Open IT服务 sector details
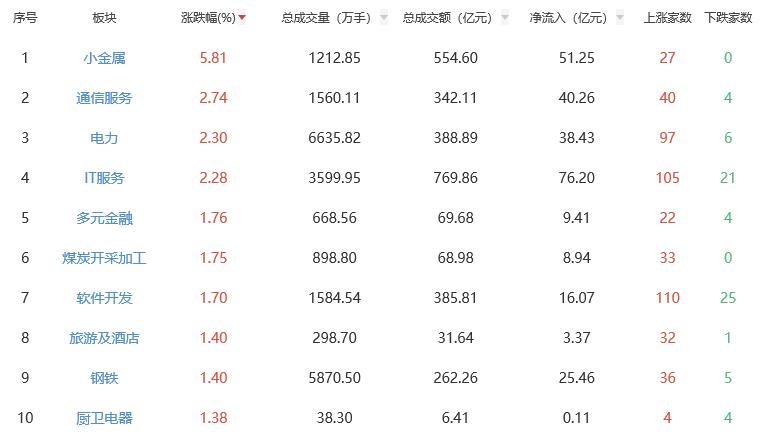This screenshot has width=772, height=441. (x=104, y=178)
